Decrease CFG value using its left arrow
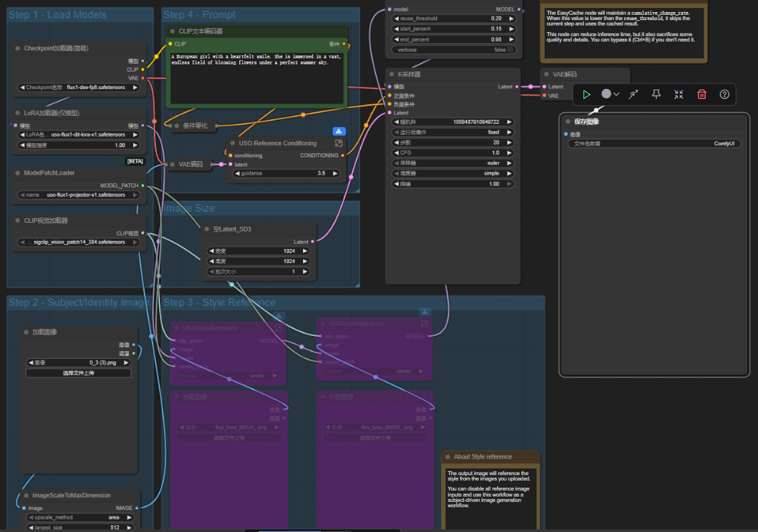 [397, 153]
